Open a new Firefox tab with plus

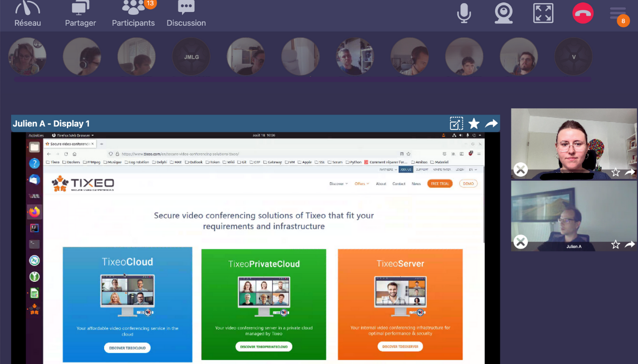tap(101, 144)
